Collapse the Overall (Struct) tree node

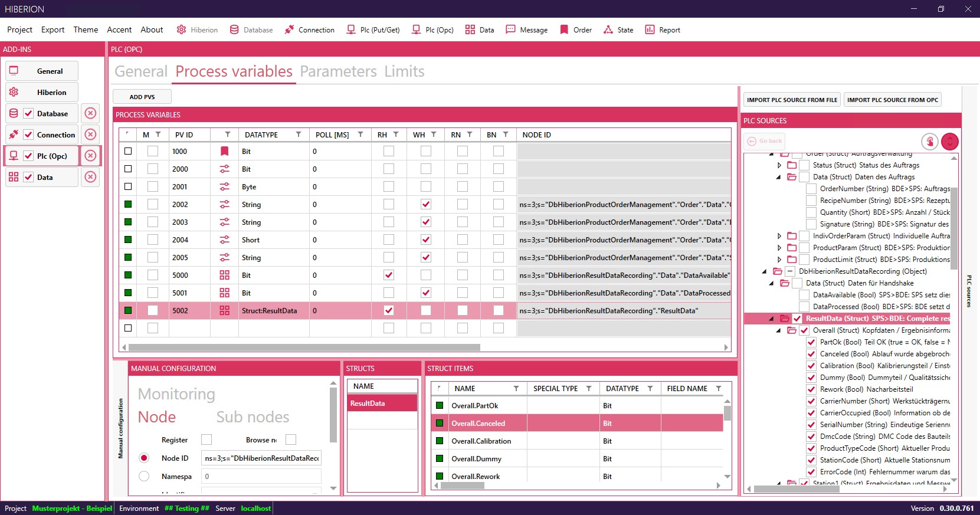tap(779, 330)
